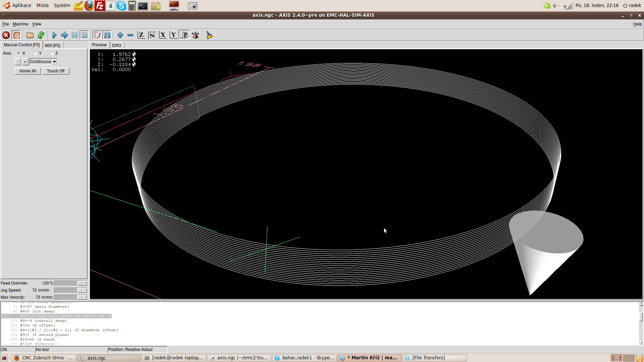Open a G-code file
Viewport: 644px width, 362px height.
coord(30,35)
